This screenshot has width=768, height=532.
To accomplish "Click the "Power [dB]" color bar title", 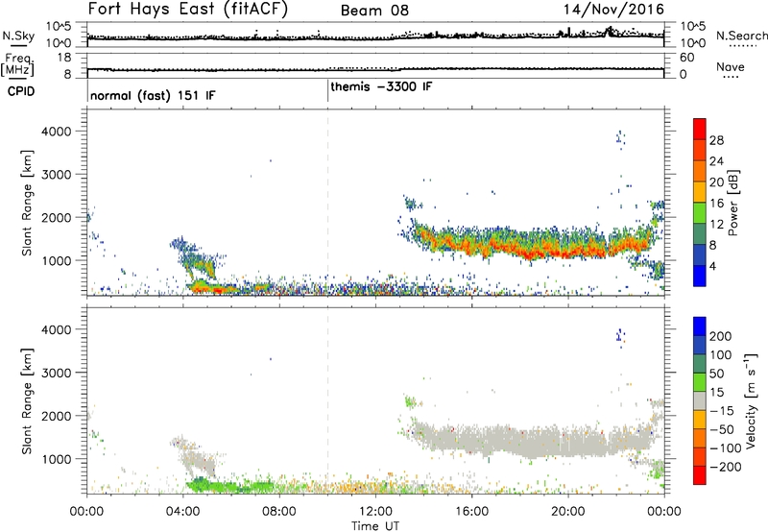I will 733,203.
